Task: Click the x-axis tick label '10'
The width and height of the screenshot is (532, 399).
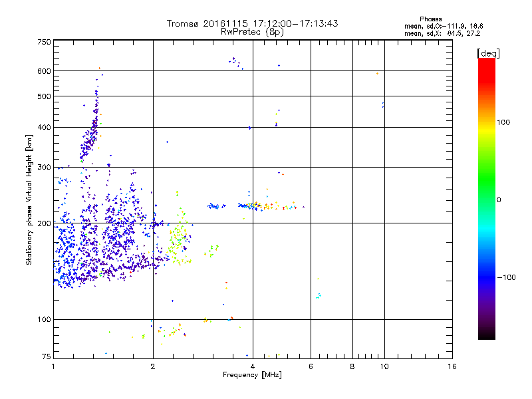Action: pyautogui.click(x=384, y=366)
